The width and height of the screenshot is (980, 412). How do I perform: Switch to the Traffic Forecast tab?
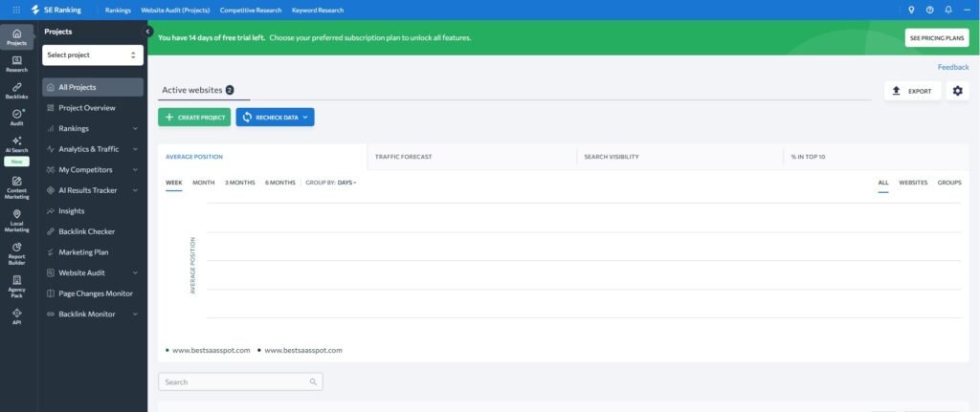(403, 156)
